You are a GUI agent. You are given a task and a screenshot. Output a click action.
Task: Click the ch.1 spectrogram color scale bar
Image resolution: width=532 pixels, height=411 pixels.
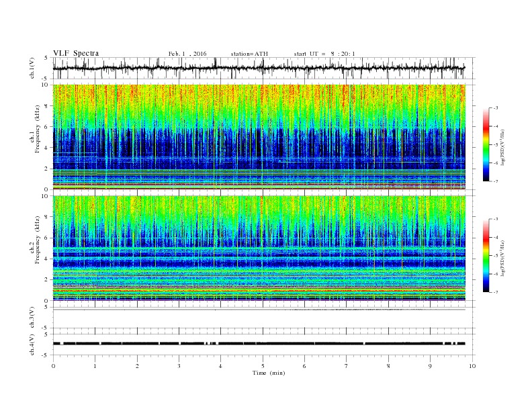[x=486, y=144]
